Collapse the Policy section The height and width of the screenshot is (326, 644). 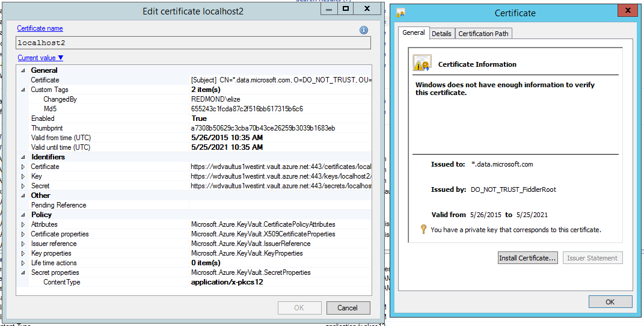click(23, 215)
